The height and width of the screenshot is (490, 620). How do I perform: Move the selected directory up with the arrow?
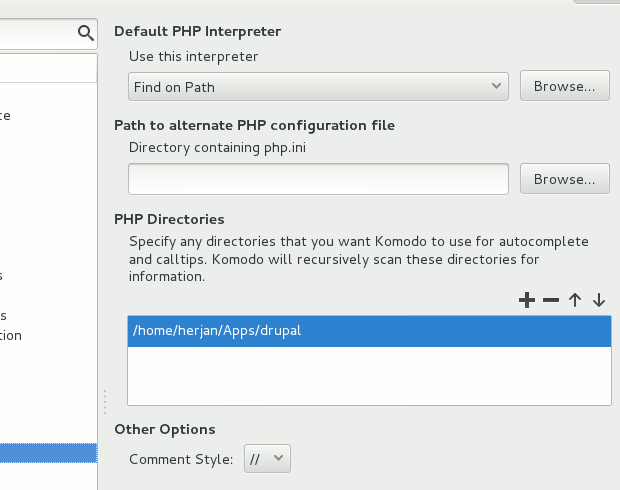(575, 300)
